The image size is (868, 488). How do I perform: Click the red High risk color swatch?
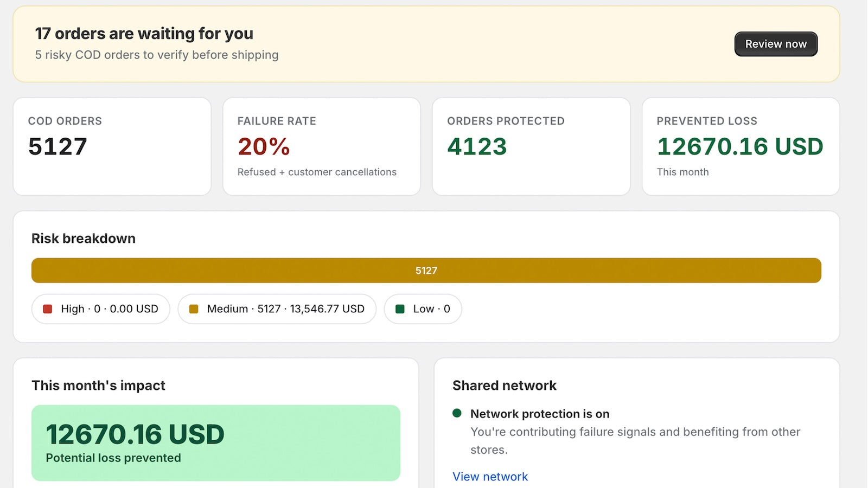tap(48, 309)
